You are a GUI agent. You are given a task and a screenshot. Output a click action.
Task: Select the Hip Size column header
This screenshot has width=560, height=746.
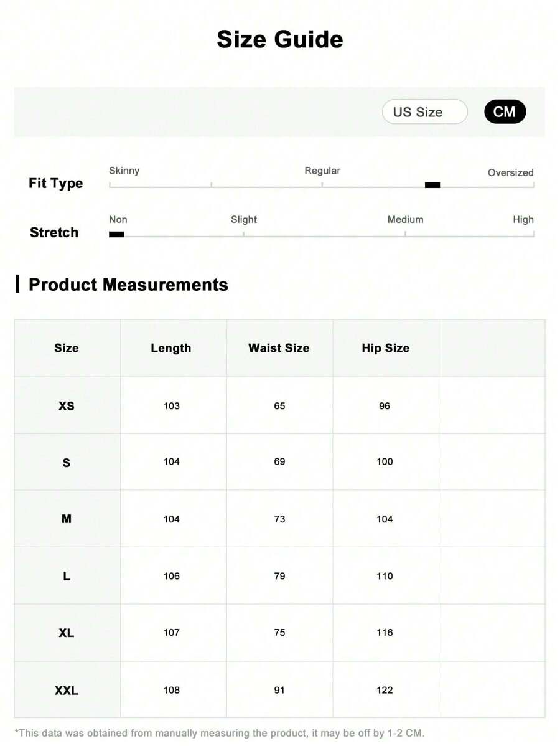386,348
